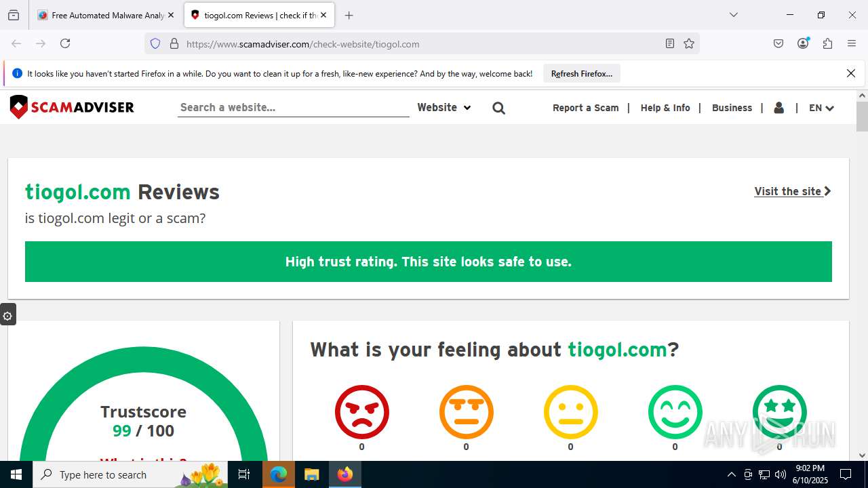
Task: Open Task View on the taskbar
Action: tap(245, 474)
